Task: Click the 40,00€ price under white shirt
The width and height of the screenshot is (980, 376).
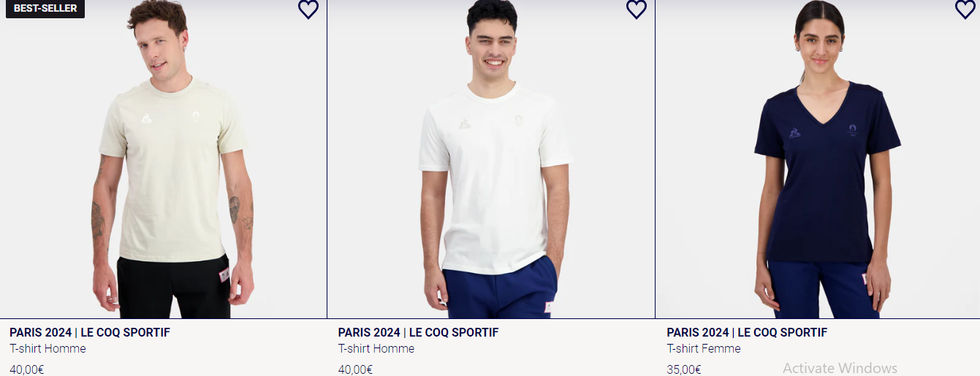Action: (355, 369)
